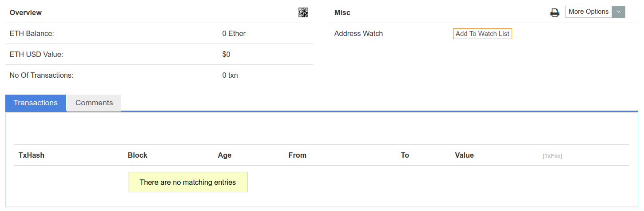Click the TxHash column header

click(32, 155)
